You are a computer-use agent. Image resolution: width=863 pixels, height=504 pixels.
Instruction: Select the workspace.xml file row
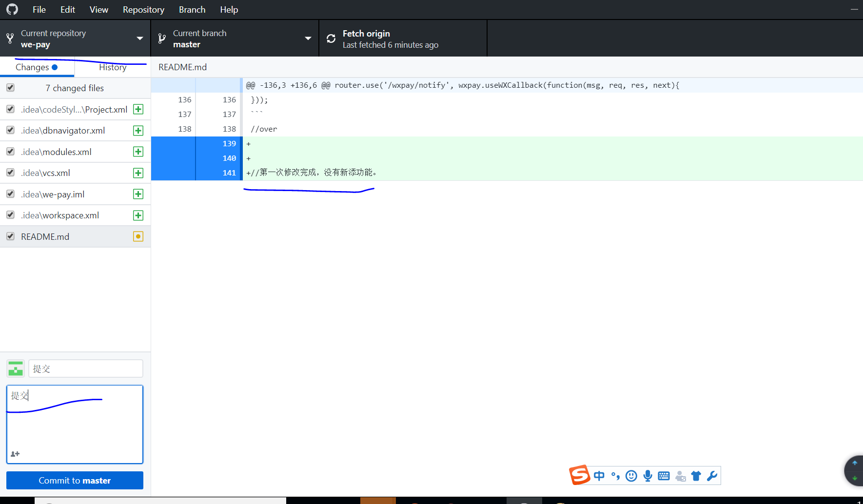tap(75, 215)
